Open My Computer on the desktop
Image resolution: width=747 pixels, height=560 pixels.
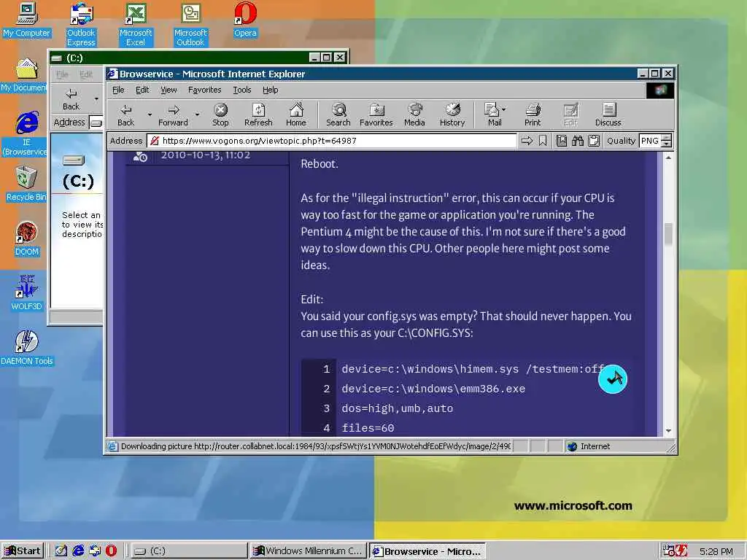coord(26,20)
